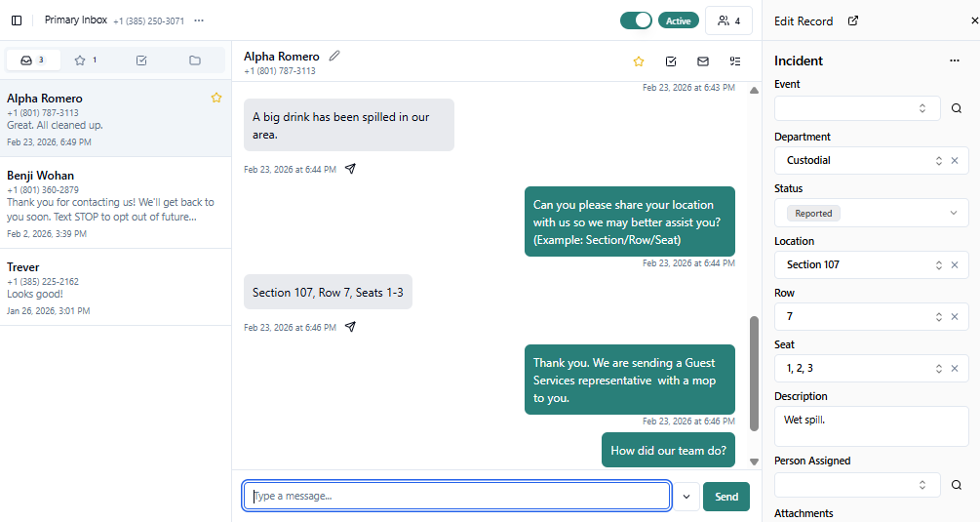Star the Alpha Romero conversation in header
Viewport: 980px width, 522px height.
(639, 61)
